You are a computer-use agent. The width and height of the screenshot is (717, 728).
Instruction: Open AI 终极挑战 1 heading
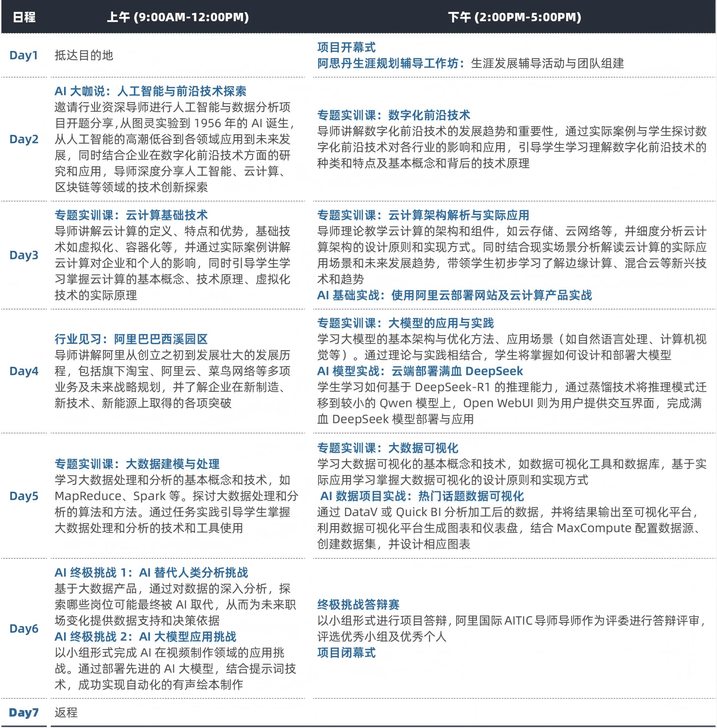click(152, 573)
